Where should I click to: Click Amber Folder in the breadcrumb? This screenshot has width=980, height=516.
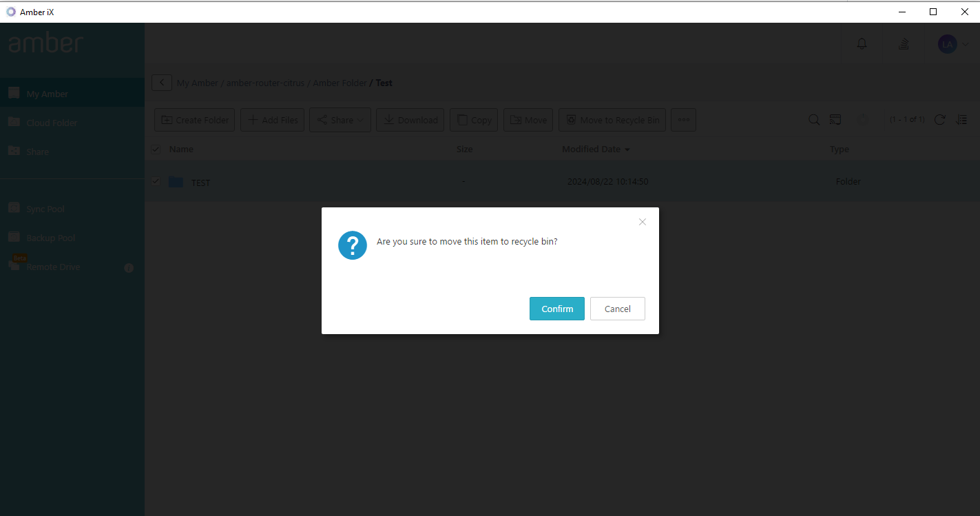(x=340, y=83)
